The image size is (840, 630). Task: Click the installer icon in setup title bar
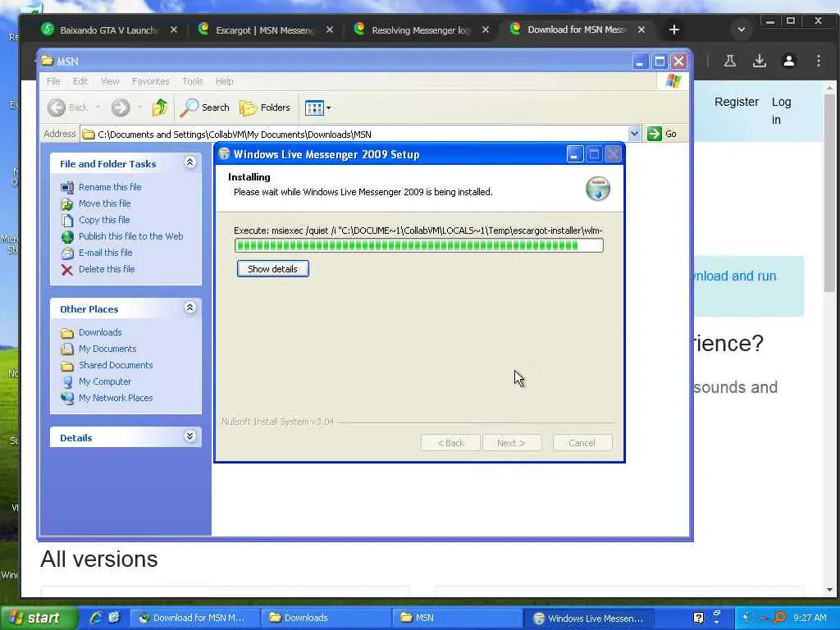(x=224, y=154)
